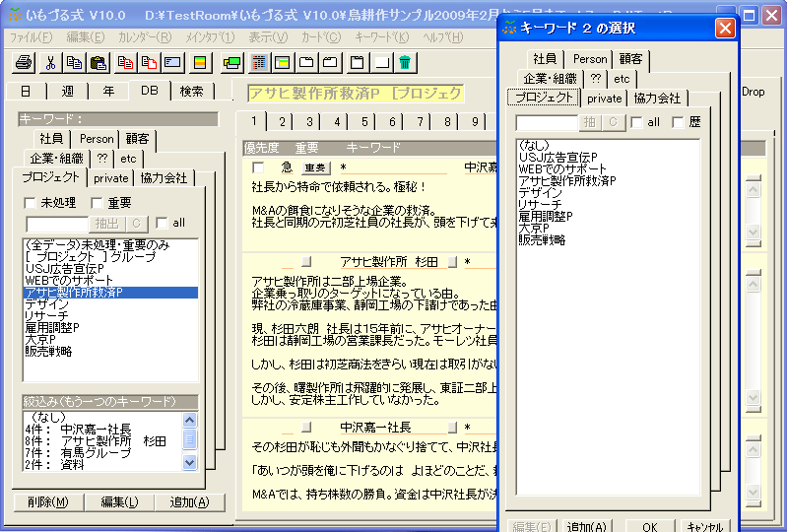Select (なし) in the dialog list

click(534, 145)
